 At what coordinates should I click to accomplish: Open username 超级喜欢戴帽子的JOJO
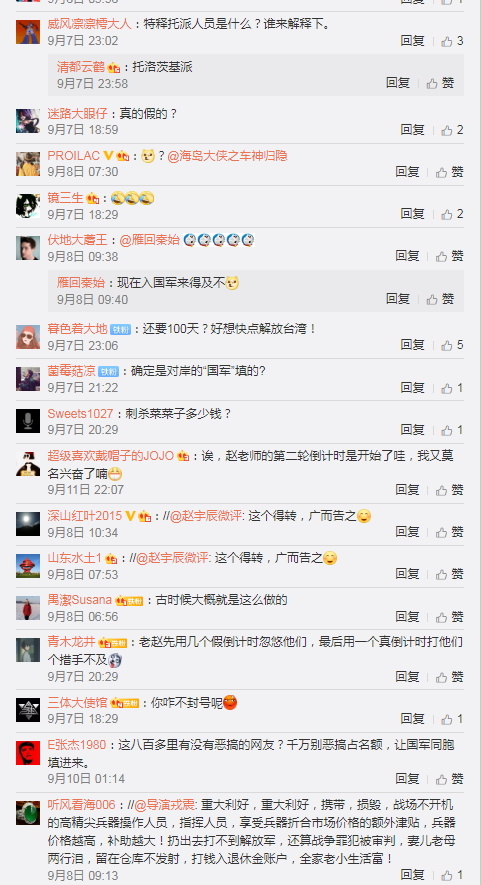click(x=111, y=456)
